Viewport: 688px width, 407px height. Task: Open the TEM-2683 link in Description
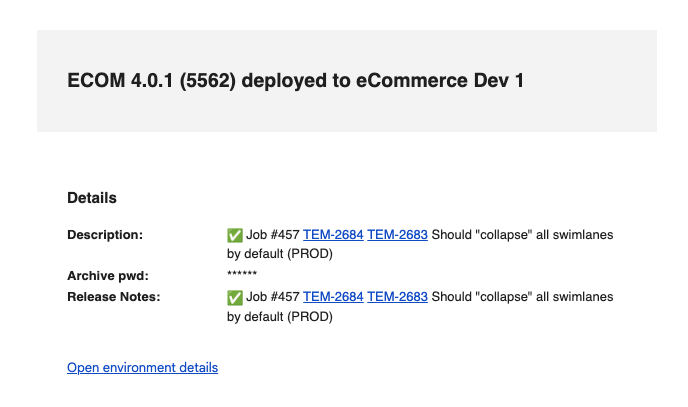click(397, 235)
